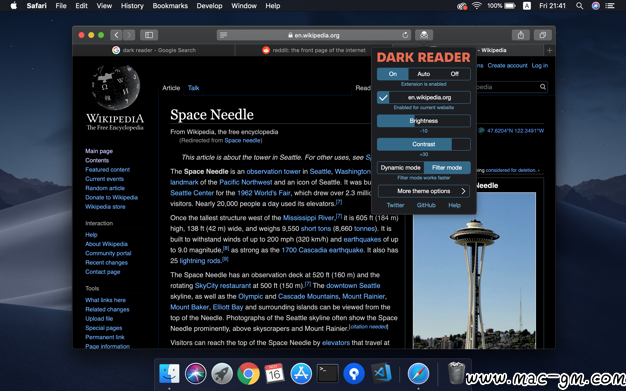Go back with Safari's back arrow
Image resolution: width=626 pixels, height=391 pixels.
tap(116, 35)
